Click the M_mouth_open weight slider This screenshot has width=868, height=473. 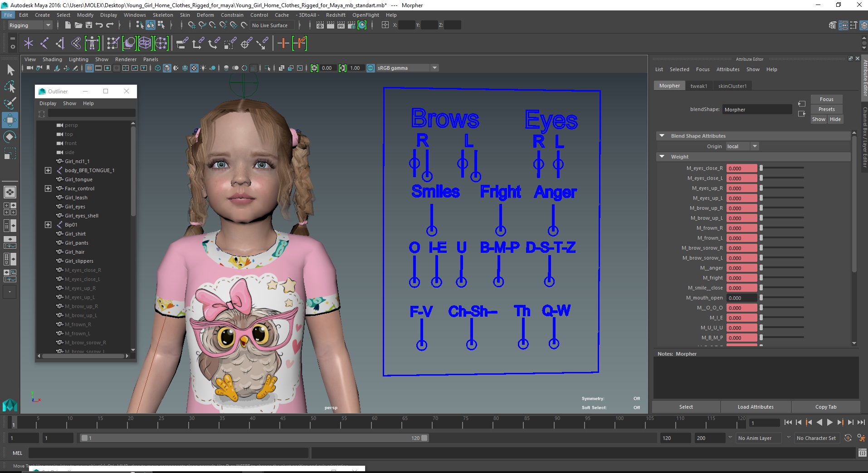point(782,298)
